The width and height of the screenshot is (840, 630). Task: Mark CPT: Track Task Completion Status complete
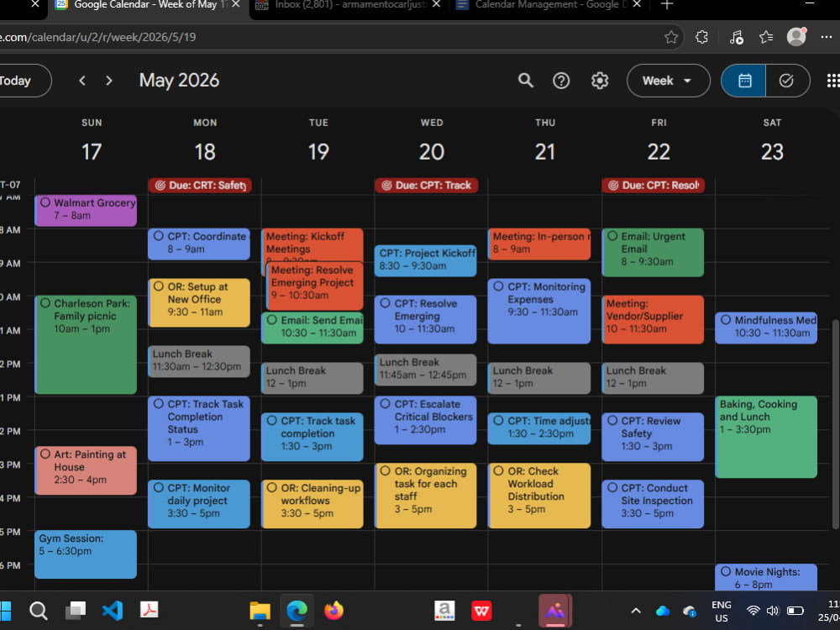click(159, 403)
